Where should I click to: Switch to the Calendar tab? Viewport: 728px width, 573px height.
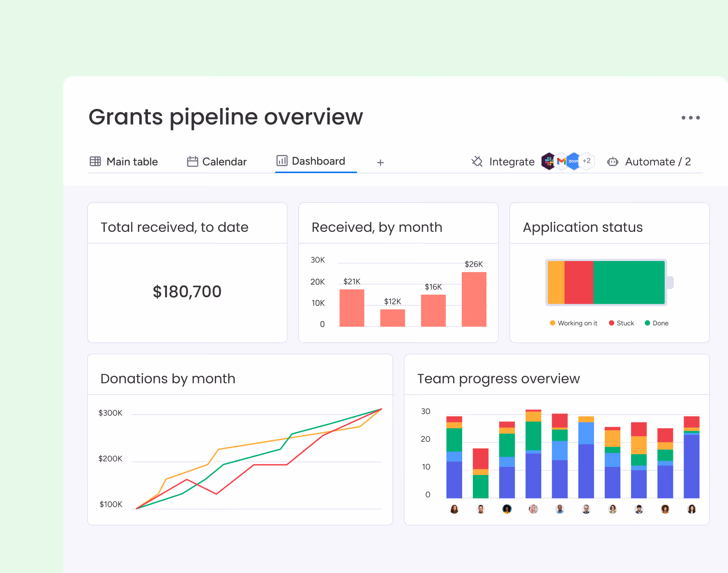coord(217,162)
